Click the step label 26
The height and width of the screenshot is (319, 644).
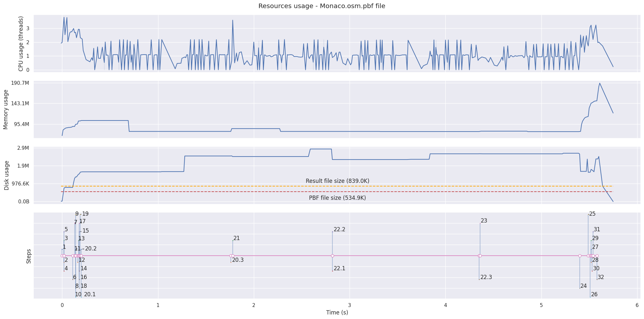[x=594, y=295]
